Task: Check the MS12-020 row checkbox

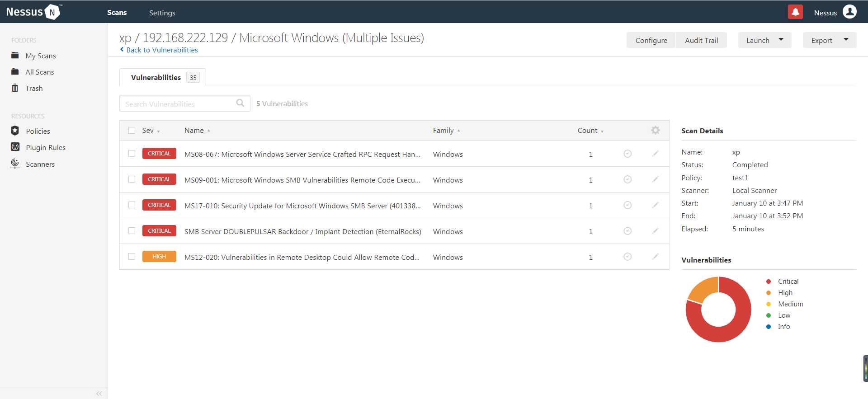Action: point(132,257)
